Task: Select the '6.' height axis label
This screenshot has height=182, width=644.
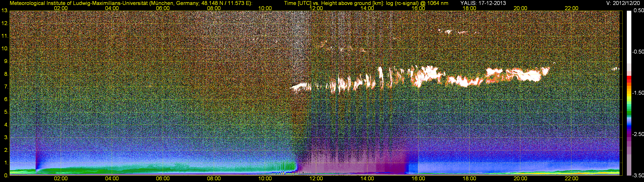Action: (x=6, y=100)
